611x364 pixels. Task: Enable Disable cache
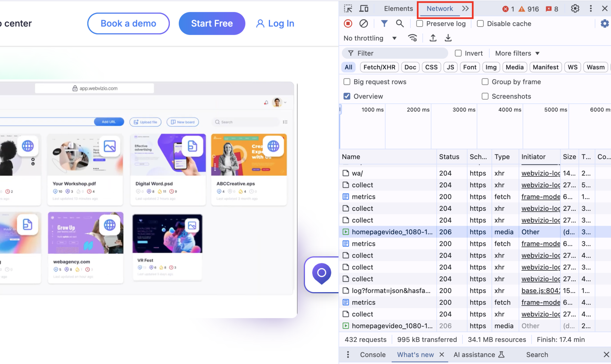480,23
